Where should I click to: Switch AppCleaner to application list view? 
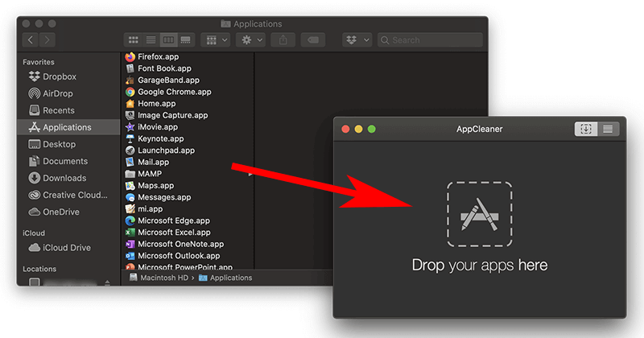608,129
